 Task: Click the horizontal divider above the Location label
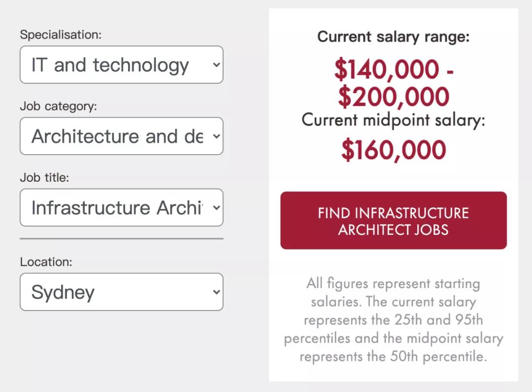coord(121,238)
